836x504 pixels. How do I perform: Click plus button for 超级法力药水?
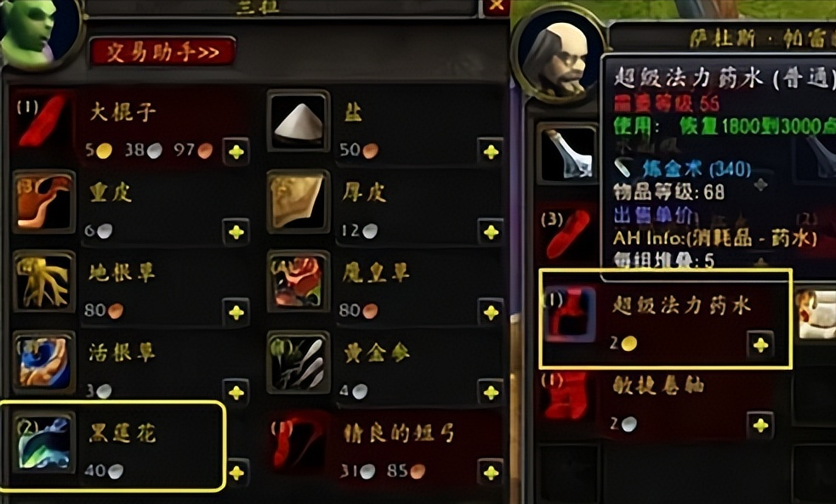(x=760, y=345)
